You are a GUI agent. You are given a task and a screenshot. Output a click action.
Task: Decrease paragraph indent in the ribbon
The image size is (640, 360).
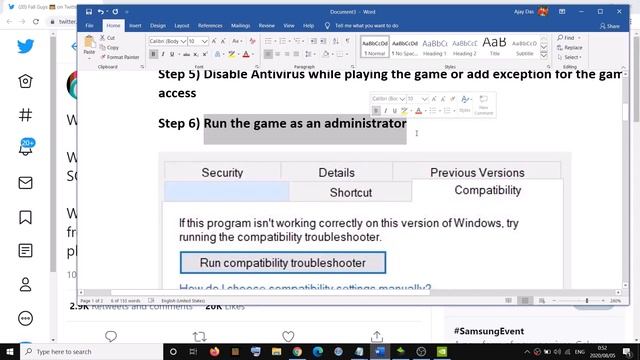click(x=313, y=41)
